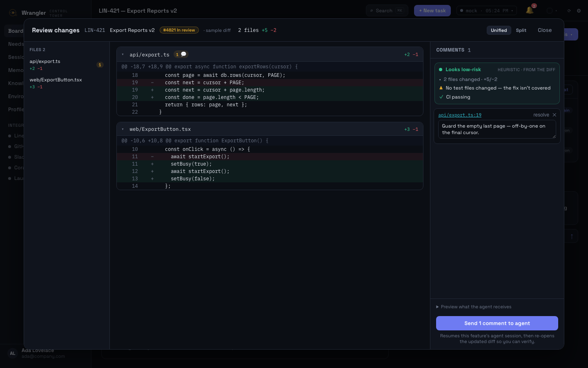Click added line 'setBusy(true);'
The image size is (588, 368).
[x=270, y=164]
